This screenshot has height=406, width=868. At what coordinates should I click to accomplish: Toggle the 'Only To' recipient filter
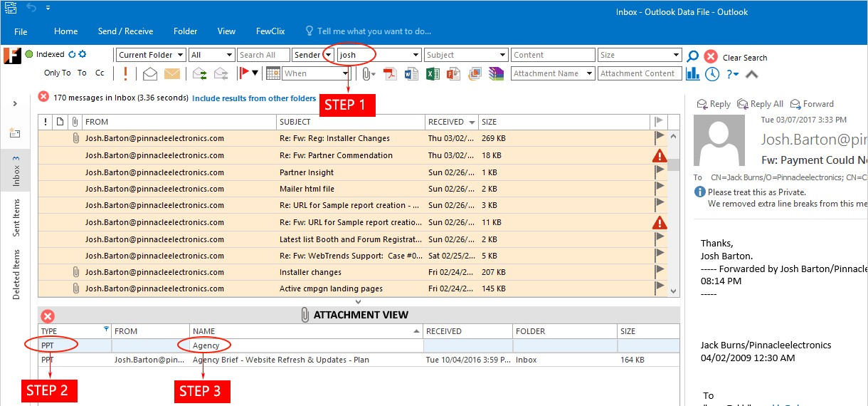pos(57,73)
